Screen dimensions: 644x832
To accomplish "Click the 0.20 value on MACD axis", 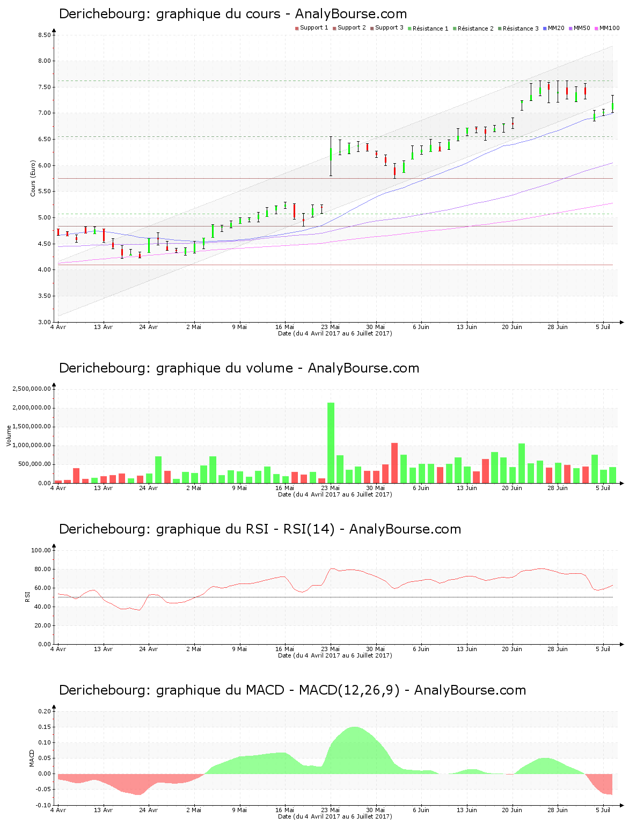I will pos(46,712).
